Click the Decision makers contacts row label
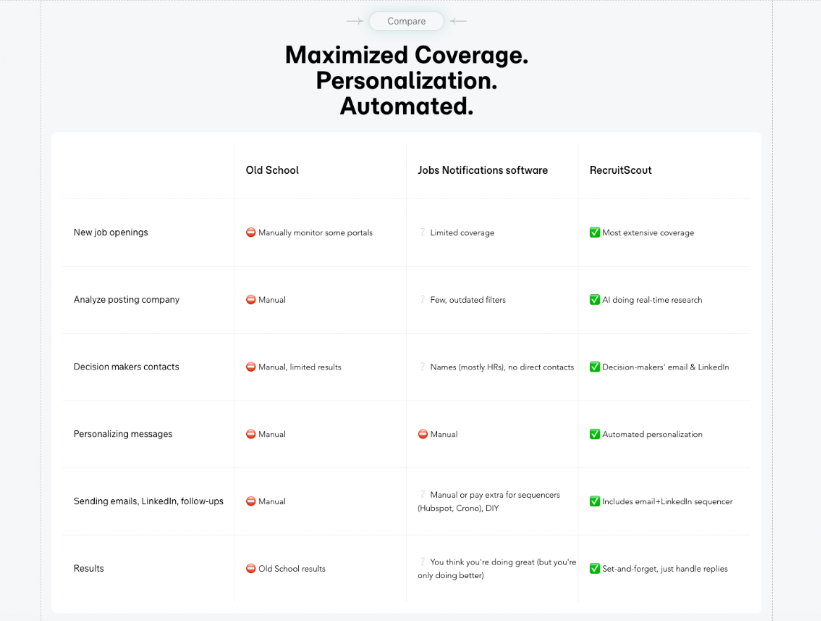Image resolution: width=821 pixels, height=621 pixels. (126, 367)
